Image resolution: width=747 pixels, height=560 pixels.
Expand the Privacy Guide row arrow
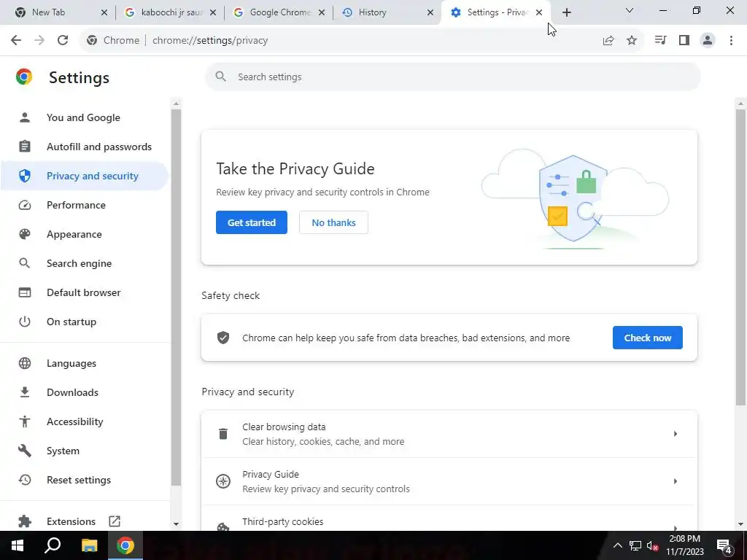coord(675,481)
